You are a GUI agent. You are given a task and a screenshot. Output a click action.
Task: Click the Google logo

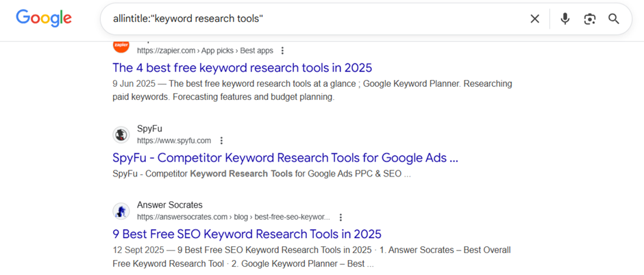(x=44, y=18)
